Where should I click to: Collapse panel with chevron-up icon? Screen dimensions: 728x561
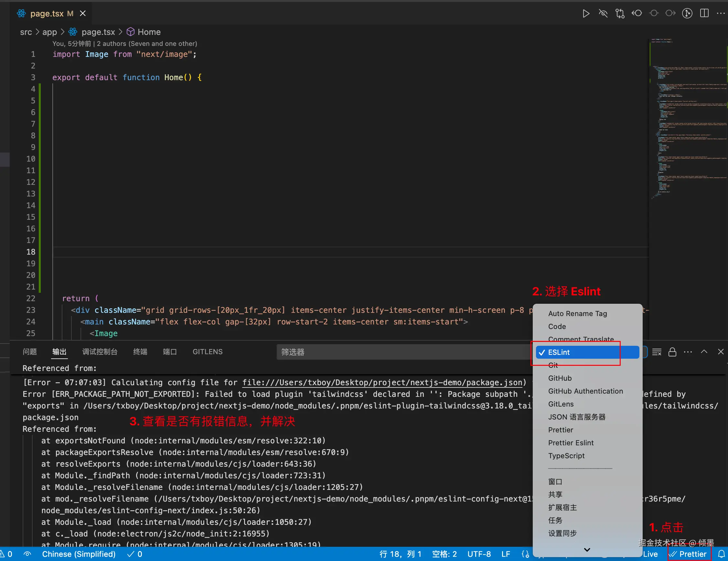point(704,352)
